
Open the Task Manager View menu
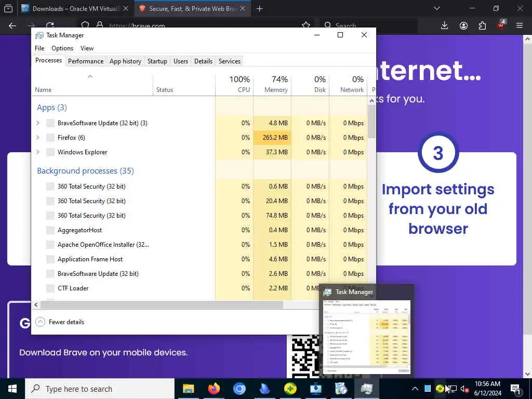pyautogui.click(x=87, y=48)
